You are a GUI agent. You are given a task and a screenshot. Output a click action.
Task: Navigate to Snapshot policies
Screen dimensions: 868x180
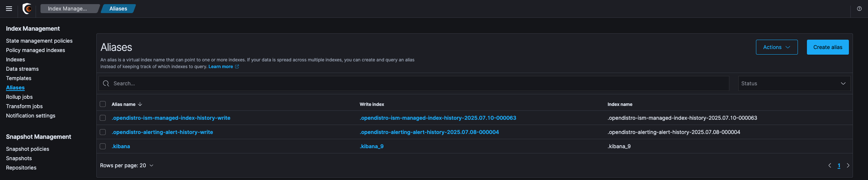27,149
